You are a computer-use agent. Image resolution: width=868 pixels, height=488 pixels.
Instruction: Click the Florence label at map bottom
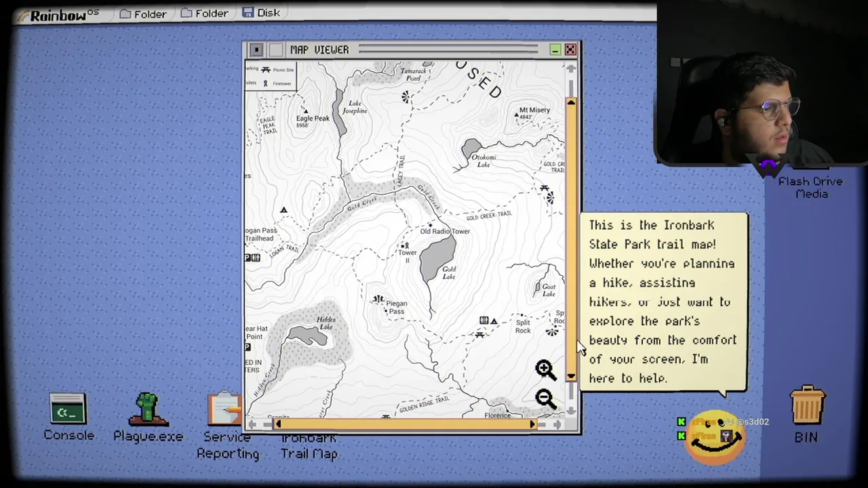click(498, 415)
